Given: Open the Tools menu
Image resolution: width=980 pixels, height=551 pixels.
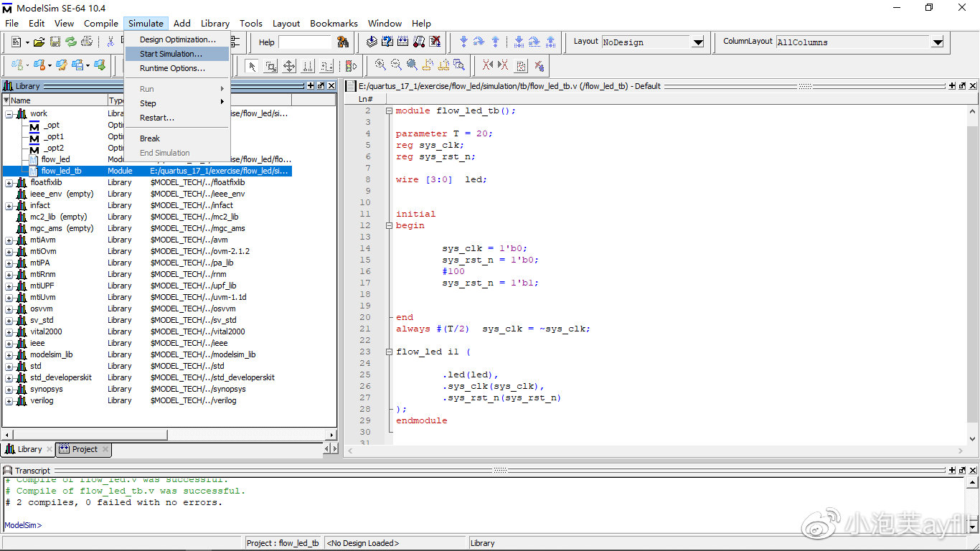Looking at the screenshot, I should (x=251, y=23).
